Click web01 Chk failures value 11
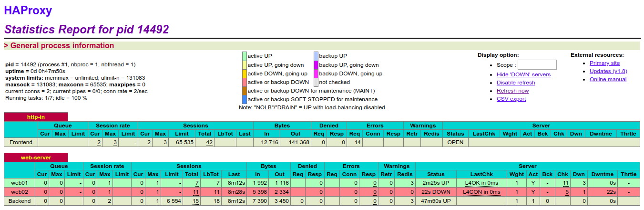 click(x=565, y=183)
